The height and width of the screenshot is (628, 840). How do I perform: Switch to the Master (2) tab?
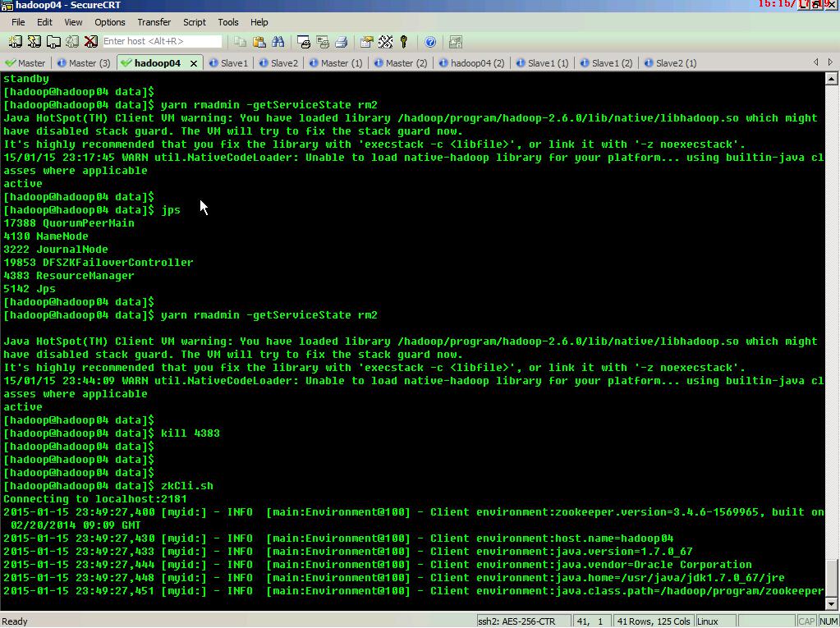[x=400, y=63]
